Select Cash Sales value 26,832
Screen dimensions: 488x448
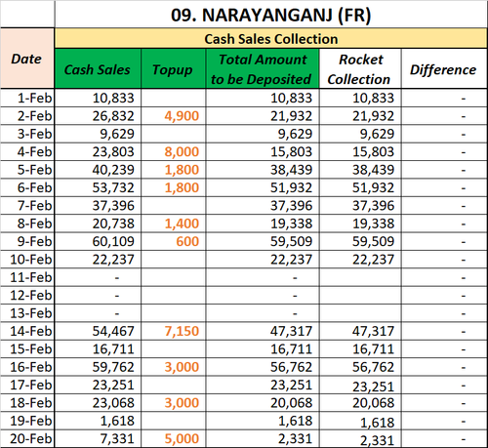coord(98,116)
